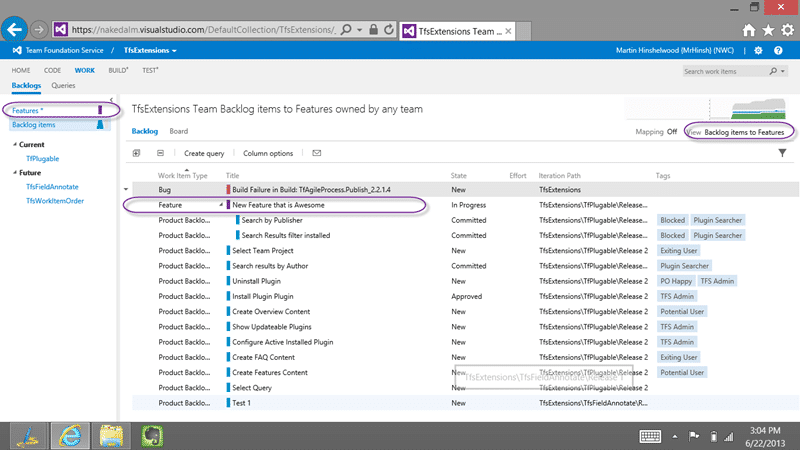
Task: Click the browser address URL field
Action: point(204,30)
